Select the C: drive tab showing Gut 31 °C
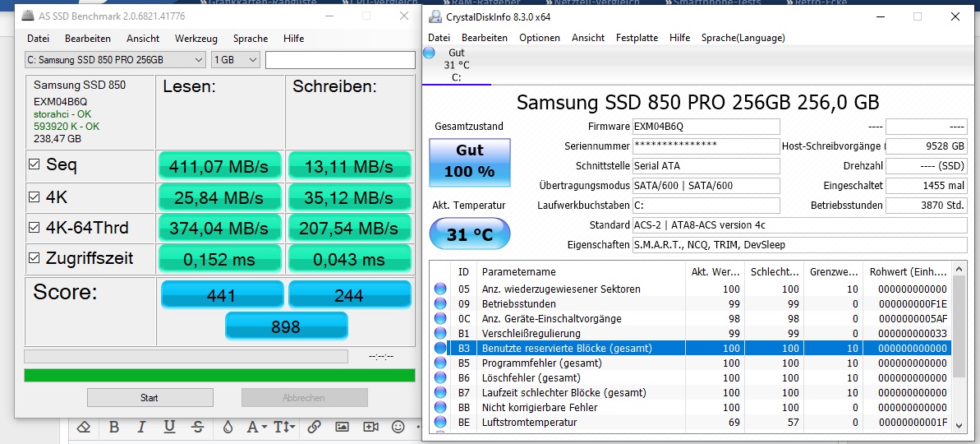 pyautogui.click(x=456, y=65)
